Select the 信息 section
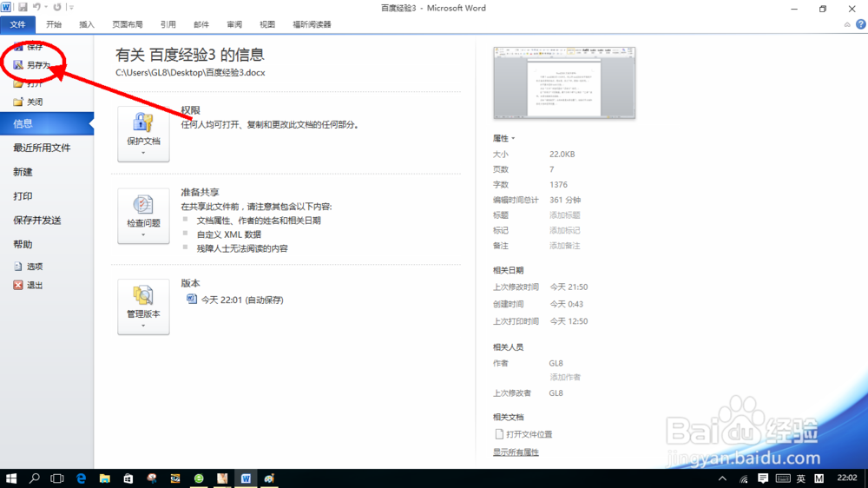This screenshot has width=868, height=488. click(47, 123)
